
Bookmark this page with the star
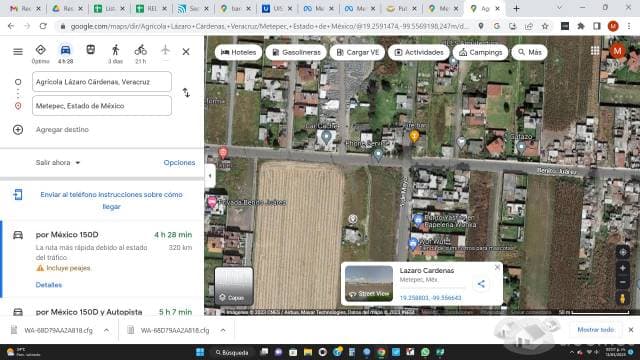(x=545, y=26)
